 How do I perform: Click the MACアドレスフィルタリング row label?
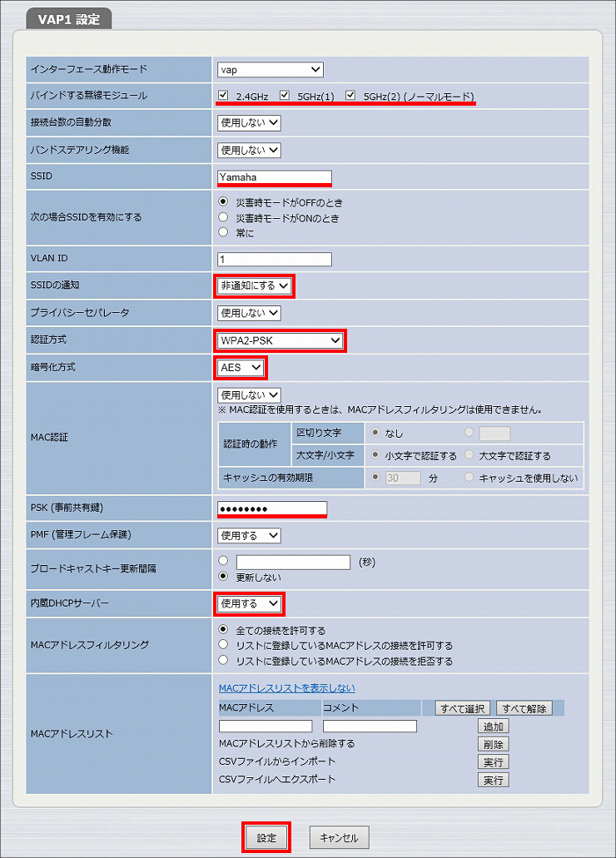click(89, 645)
